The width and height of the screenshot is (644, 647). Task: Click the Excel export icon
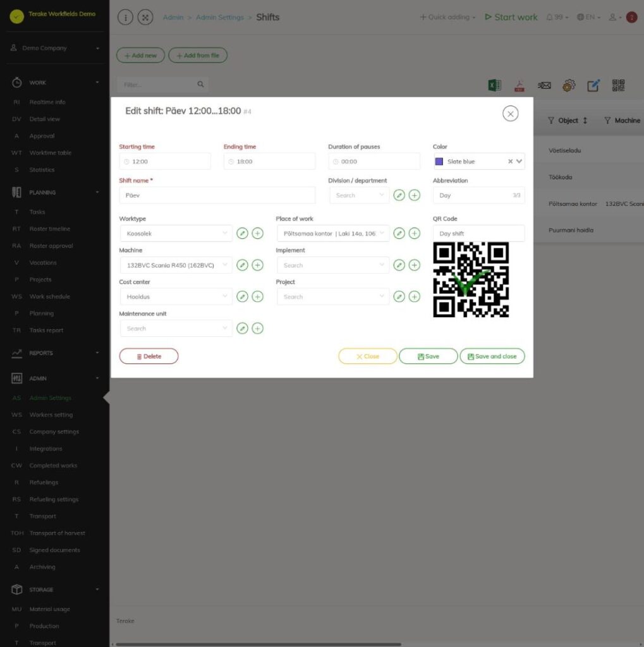point(495,85)
